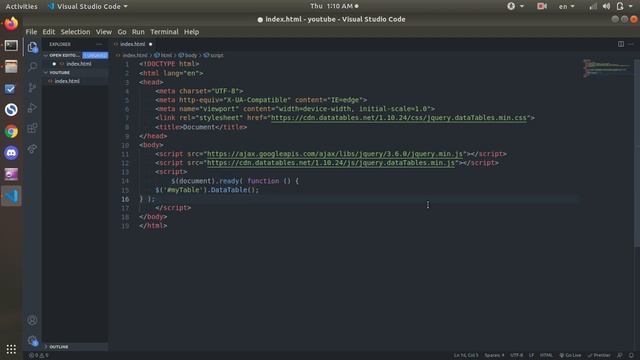Open the View menu
This screenshot has height=360, width=640.
click(x=104, y=32)
